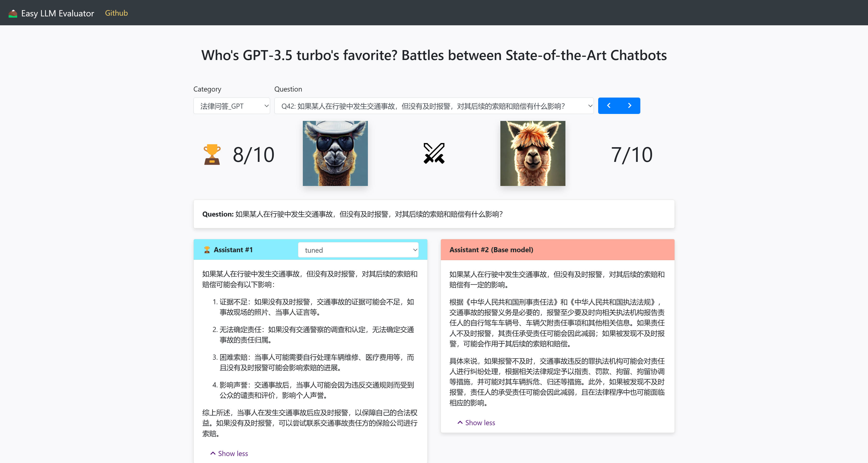Click the Assistant #2 (Base model) header

point(491,250)
